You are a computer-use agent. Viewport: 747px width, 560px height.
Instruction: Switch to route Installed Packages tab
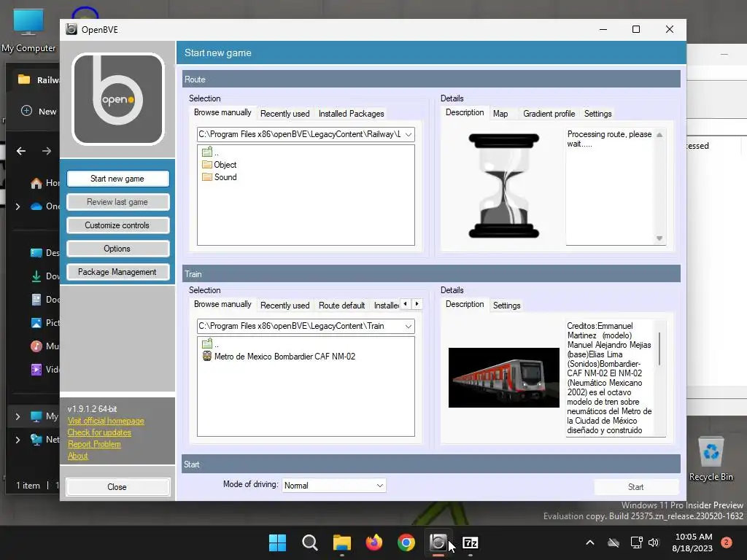coord(351,113)
